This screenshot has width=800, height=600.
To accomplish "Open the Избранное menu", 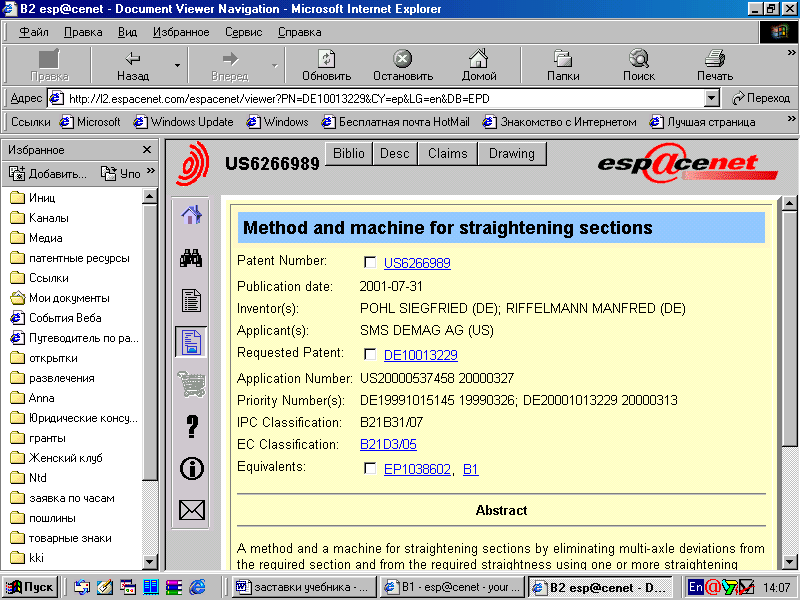I will pyautogui.click(x=181, y=32).
